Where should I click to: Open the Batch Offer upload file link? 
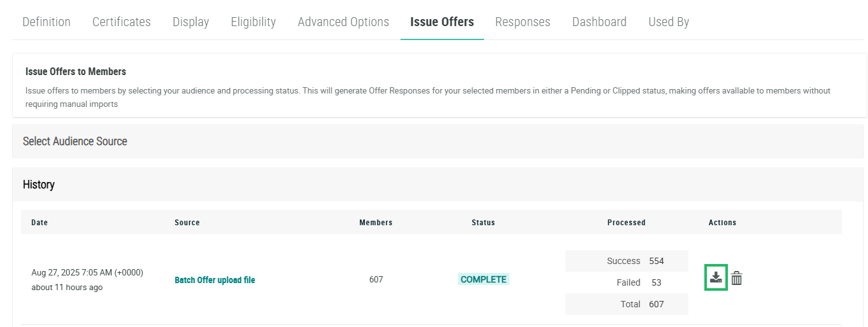(x=215, y=280)
